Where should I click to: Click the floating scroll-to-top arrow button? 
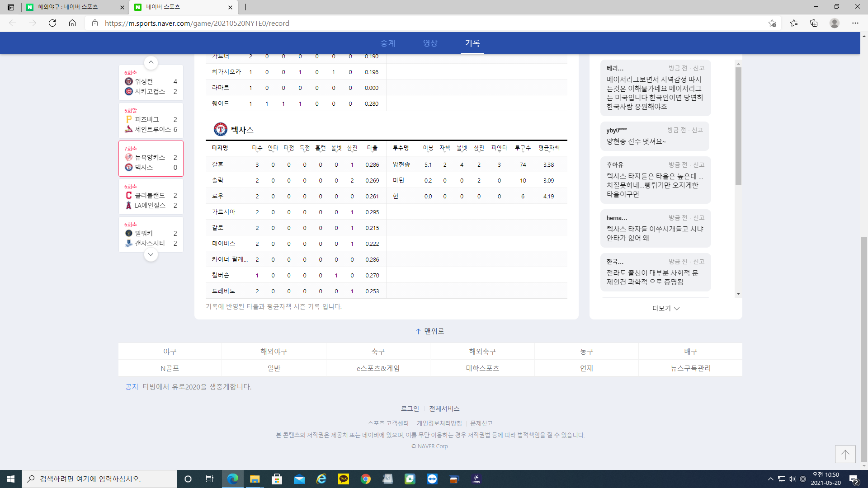(x=845, y=454)
